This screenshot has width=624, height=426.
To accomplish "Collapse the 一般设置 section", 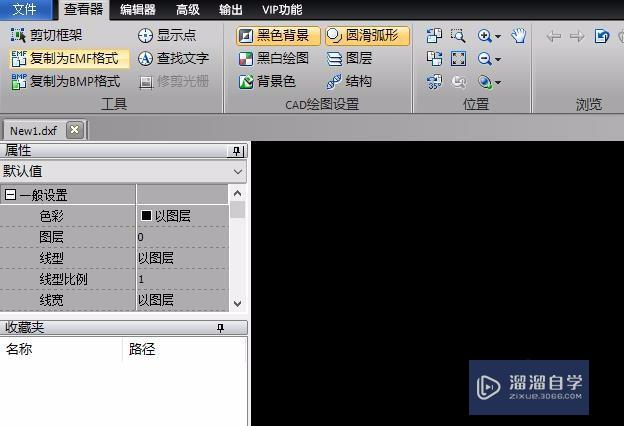I will click(10, 195).
